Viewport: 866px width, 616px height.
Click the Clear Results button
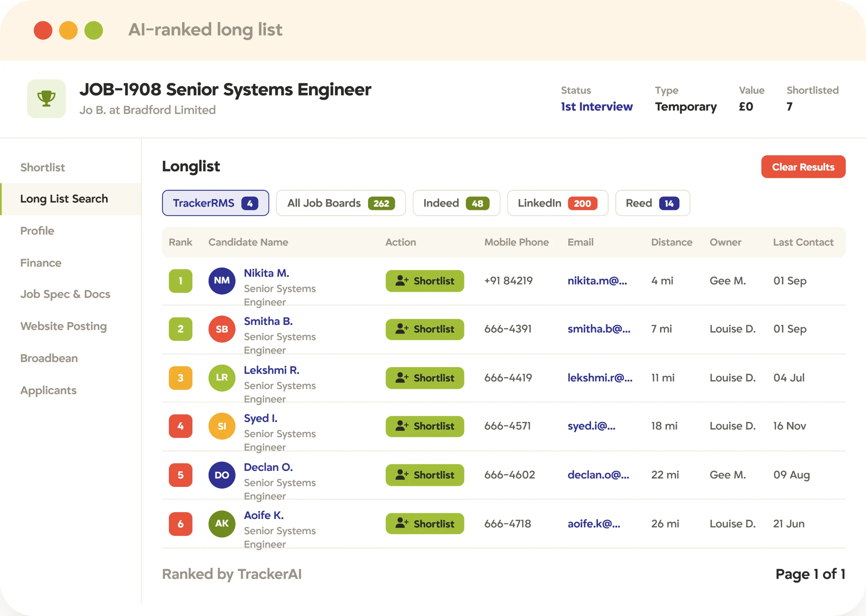(x=803, y=167)
